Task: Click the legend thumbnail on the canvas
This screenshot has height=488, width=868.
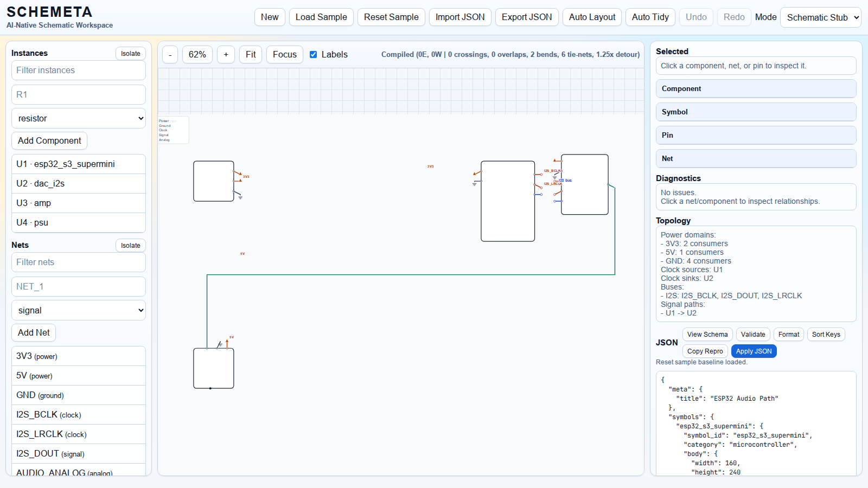Action: coord(173,130)
